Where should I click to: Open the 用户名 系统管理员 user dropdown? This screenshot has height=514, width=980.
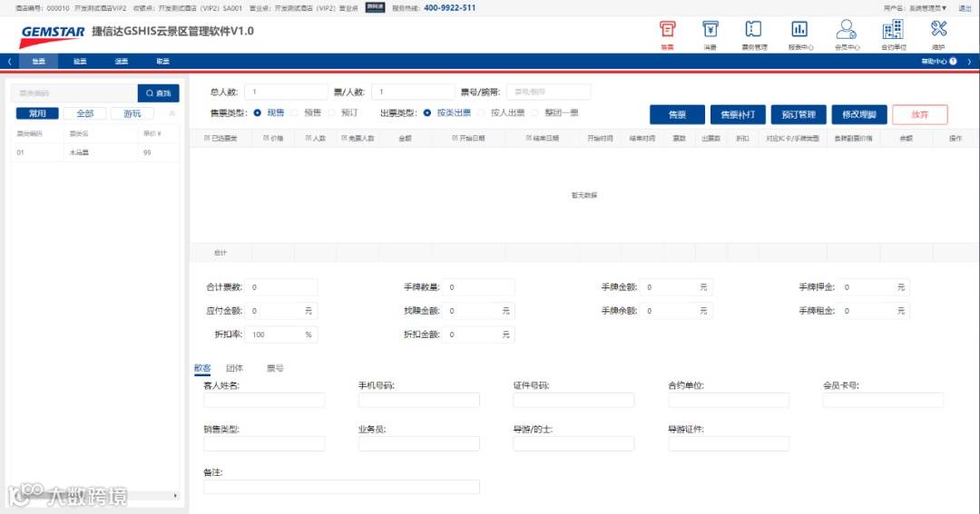[916, 8]
